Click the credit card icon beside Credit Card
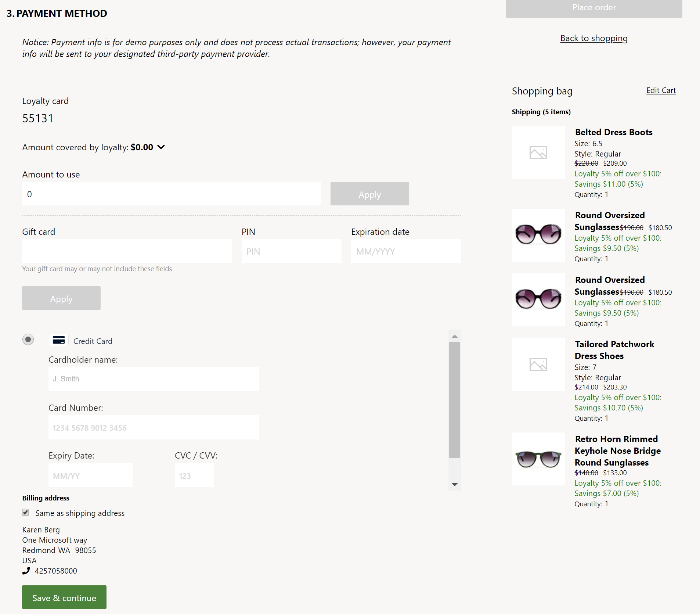700x614 pixels. click(58, 340)
